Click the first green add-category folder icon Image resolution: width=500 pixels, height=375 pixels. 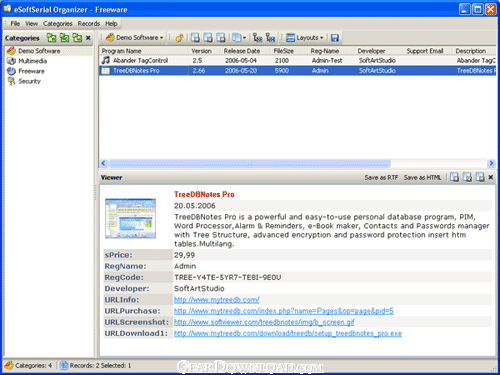click(x=51, y=38)
